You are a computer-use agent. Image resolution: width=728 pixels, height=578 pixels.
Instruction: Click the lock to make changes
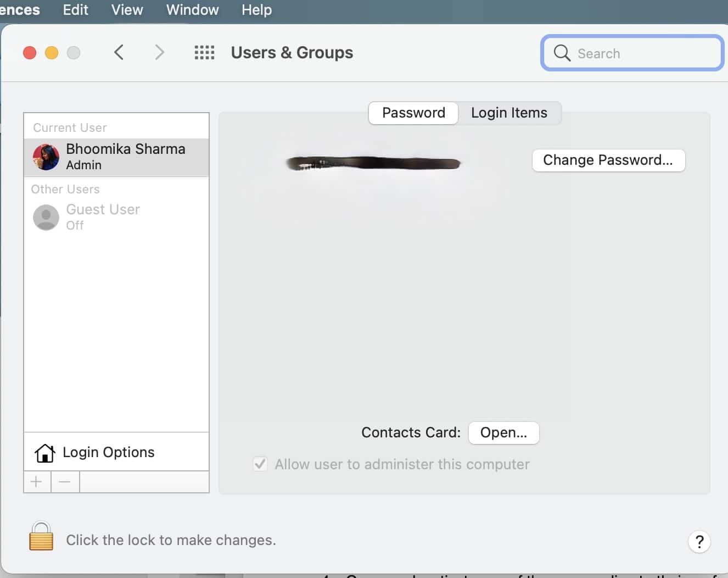[x=41, y=537]
